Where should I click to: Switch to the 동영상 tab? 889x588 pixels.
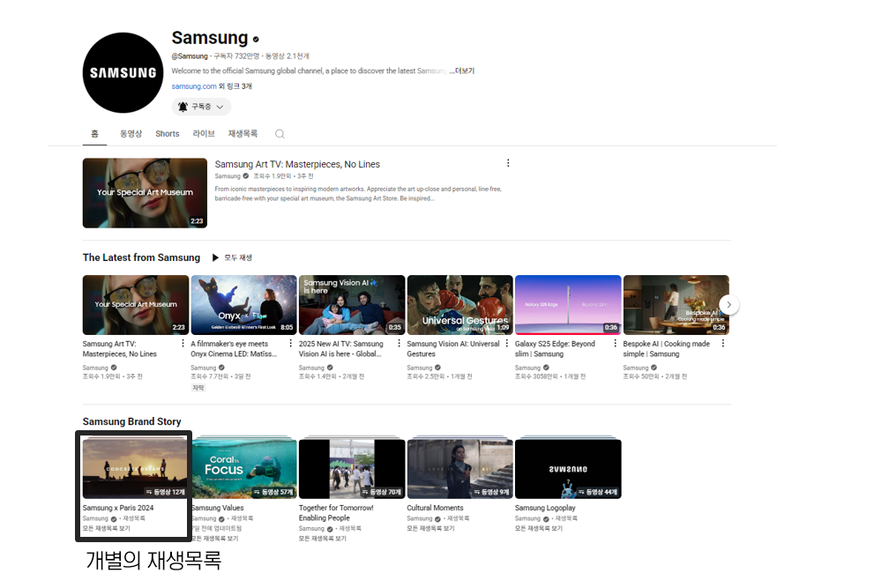pos(131,134)
